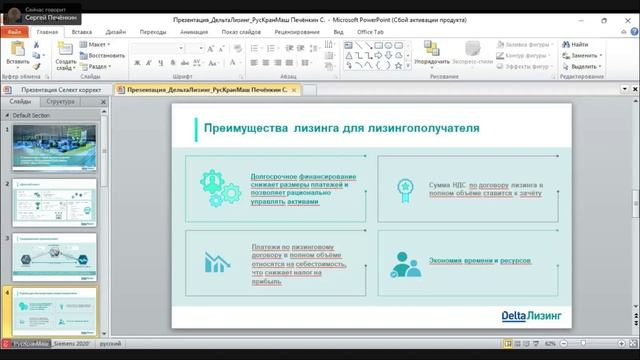Select the rectangle shape in gallery
Viewport: 640px width, 360px height.
[x=378, y=45]
